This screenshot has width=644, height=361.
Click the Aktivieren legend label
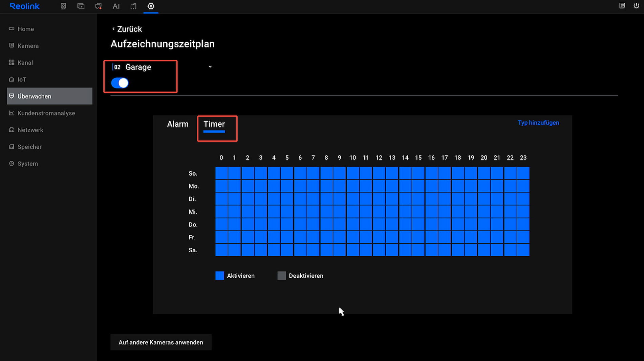click(241, 276)
